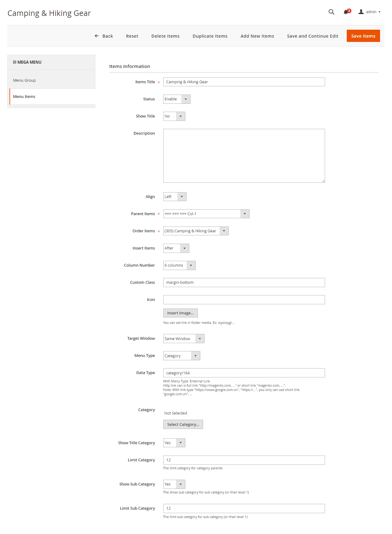Screen dimensions: 392x534
Task: Click the Back arrow icon
Action: 97,36
